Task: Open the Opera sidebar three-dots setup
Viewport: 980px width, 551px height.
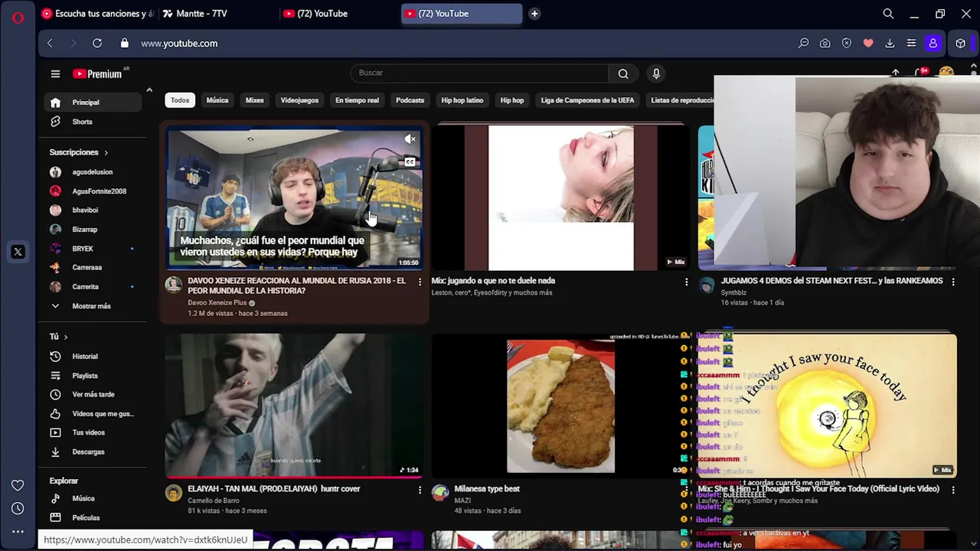Action: coord(18,531)
